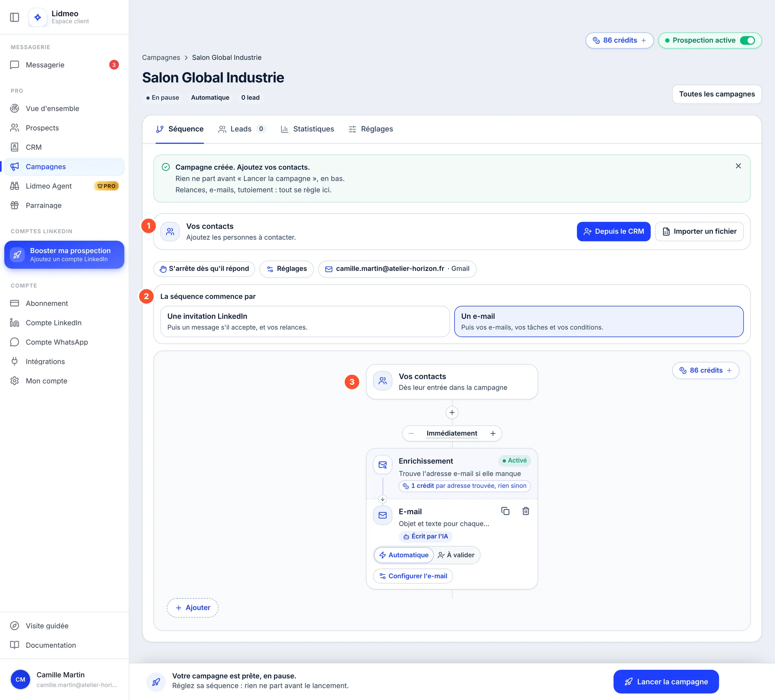Click the top 86 crédits button
This screenshot has height=700, width=775.
pyautogui.click(x=619, y=40)
